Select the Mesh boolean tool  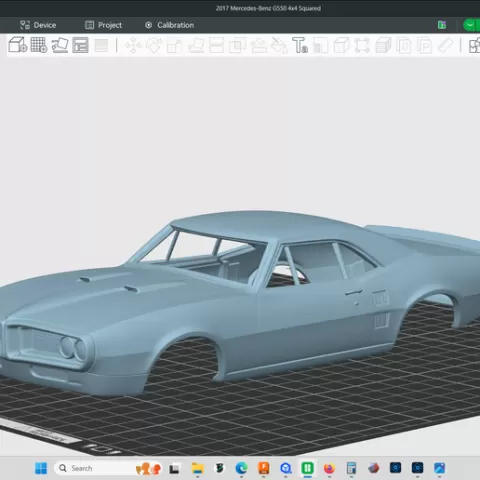[x=237, y=45]
